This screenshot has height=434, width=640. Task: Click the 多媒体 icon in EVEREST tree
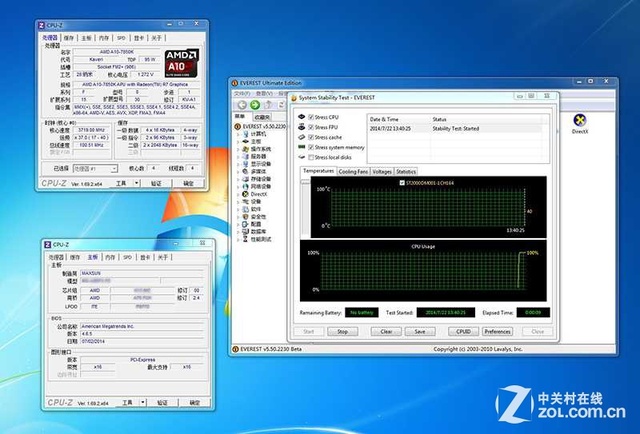click(246, 171)
